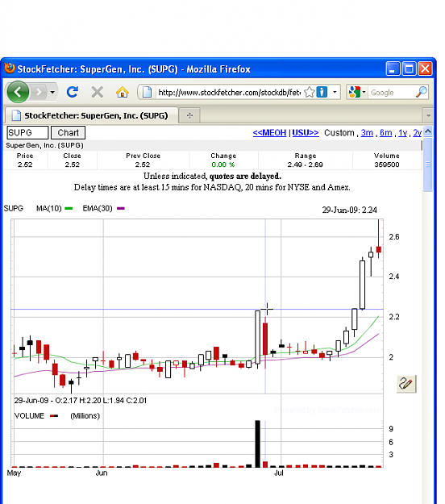The width and height of the screenshot is (445, 504).
Task: Click the Custom range text
Action: tap(339, 133)
